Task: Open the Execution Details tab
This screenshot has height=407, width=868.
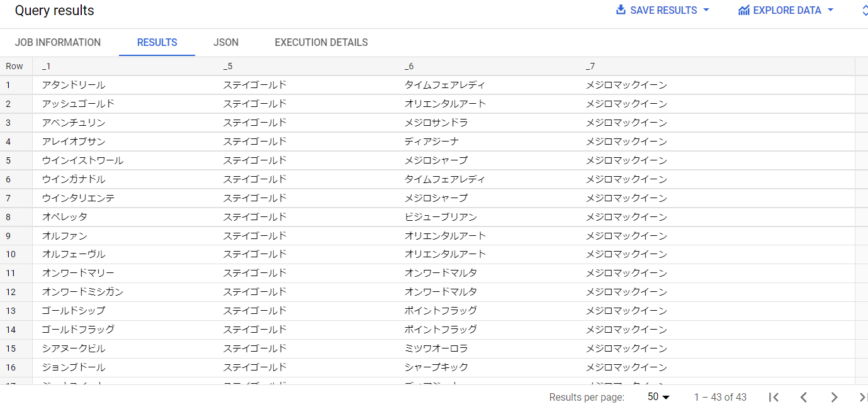Action: 322,43
